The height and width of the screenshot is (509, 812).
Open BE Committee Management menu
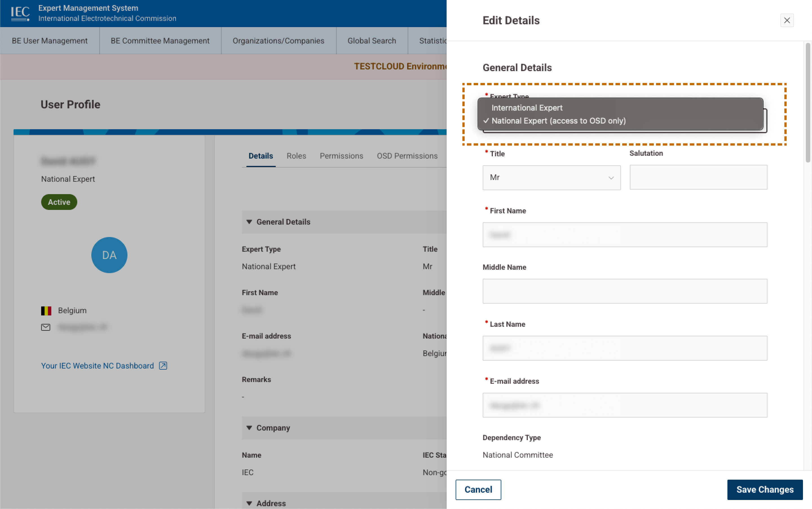click(160, 41)
